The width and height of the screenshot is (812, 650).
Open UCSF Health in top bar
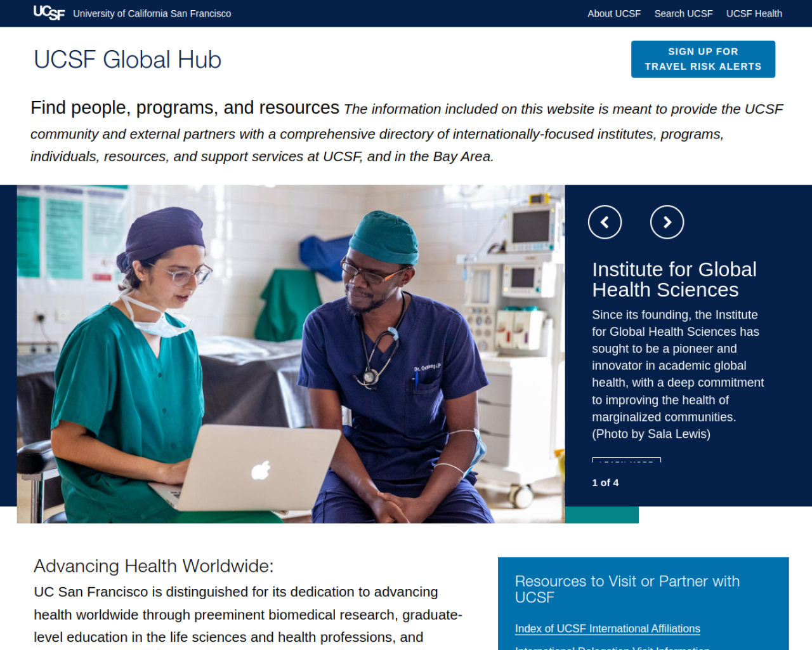(754, 13)
